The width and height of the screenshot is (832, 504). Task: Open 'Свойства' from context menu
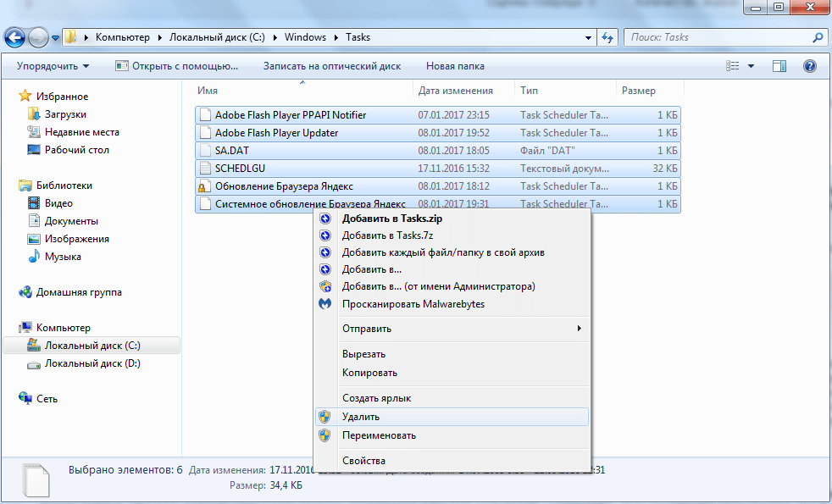[452, 461]
